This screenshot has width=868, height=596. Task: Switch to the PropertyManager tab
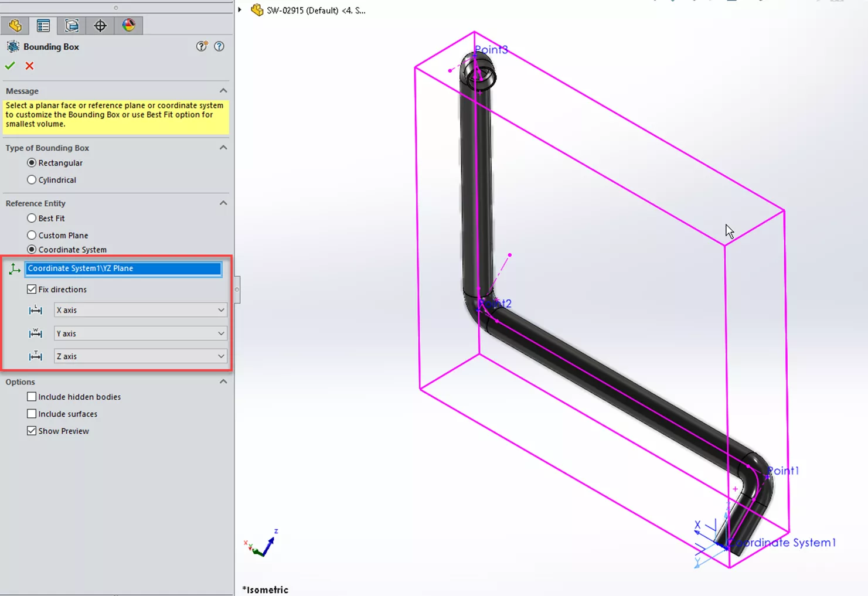(43, 26)
